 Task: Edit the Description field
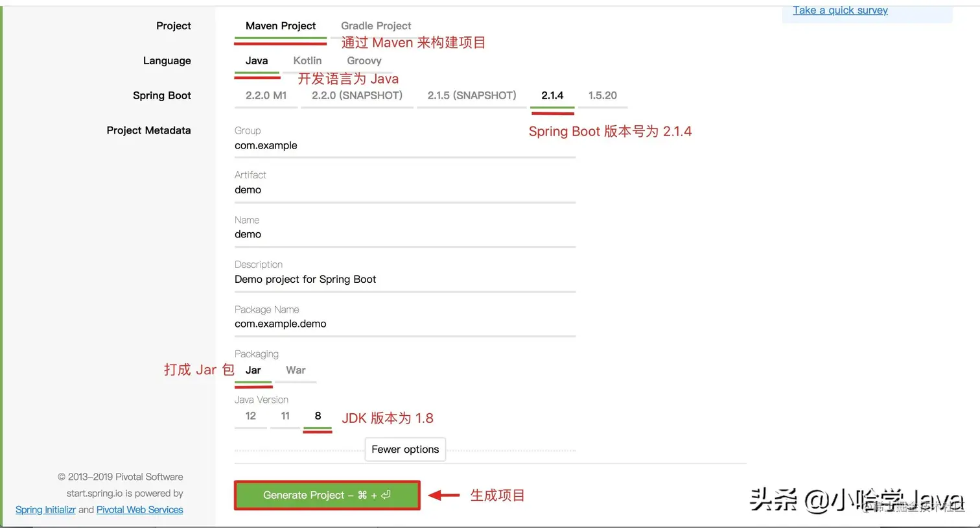[x=405, y=280]
